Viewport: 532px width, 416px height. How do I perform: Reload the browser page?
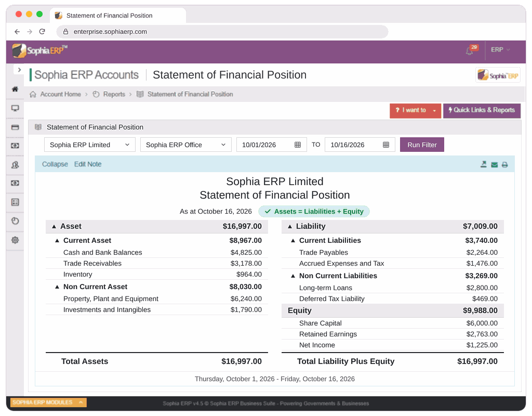coord(42,32)
